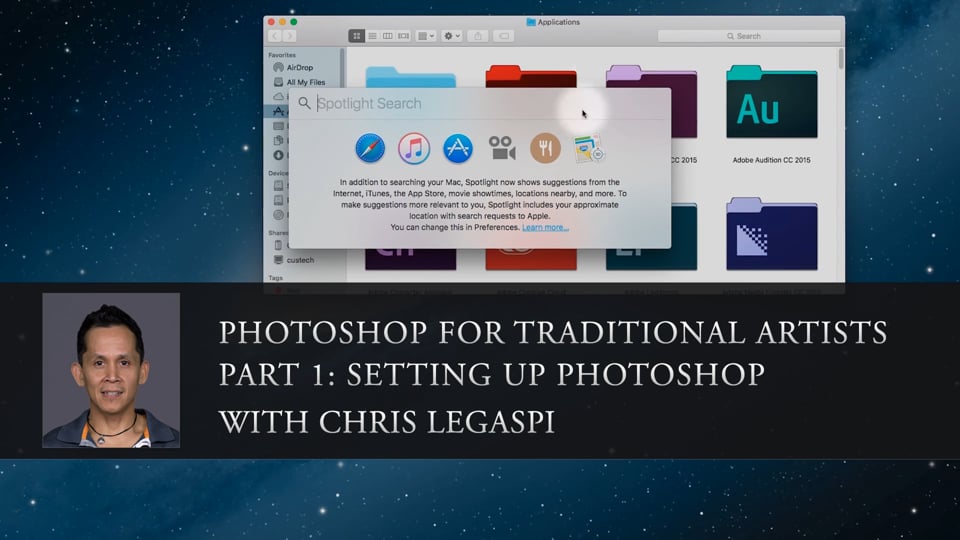The image size is (960, 540).
Task: Click the Tags sidebar heading
Action: pyautogui.click(x=276, y=277)
